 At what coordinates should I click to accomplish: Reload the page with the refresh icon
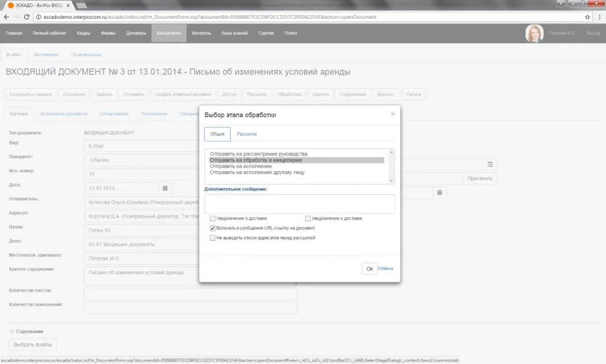click(x=29, y=17)
